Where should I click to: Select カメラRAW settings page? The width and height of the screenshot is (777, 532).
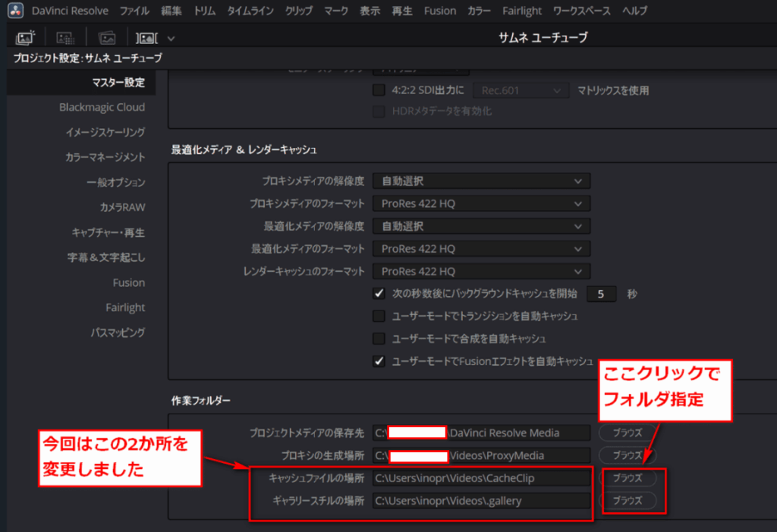click(x=122, y=207)
